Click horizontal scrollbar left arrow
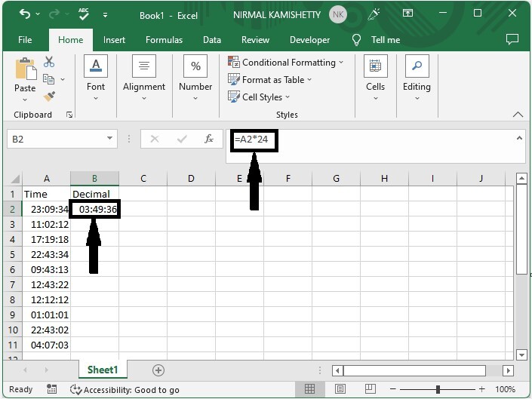This screenshot has width=532, height=399. click(x=337, y=370)
